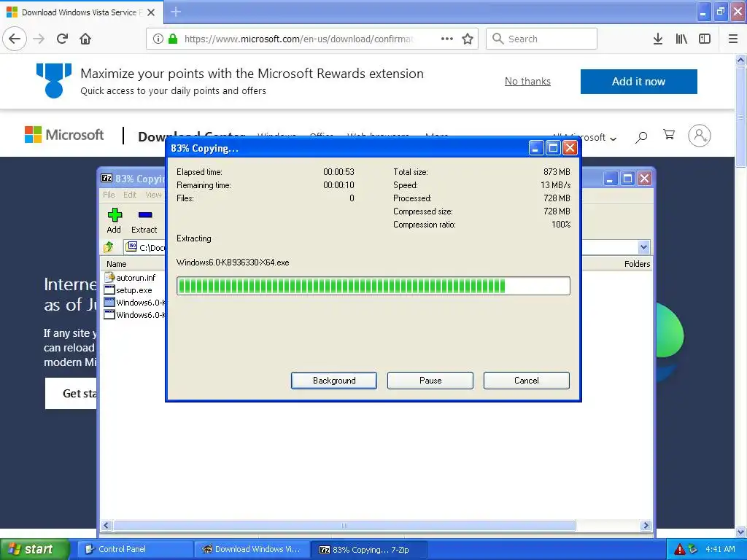The image size is (747, 560).
Task: Click the extraction progress bar
Action: click(x=373, y=286)
